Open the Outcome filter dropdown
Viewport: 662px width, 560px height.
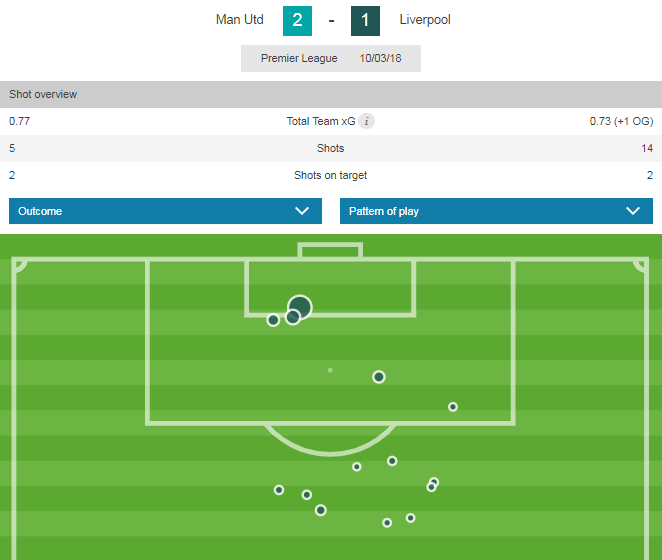(x=165, y=211)
